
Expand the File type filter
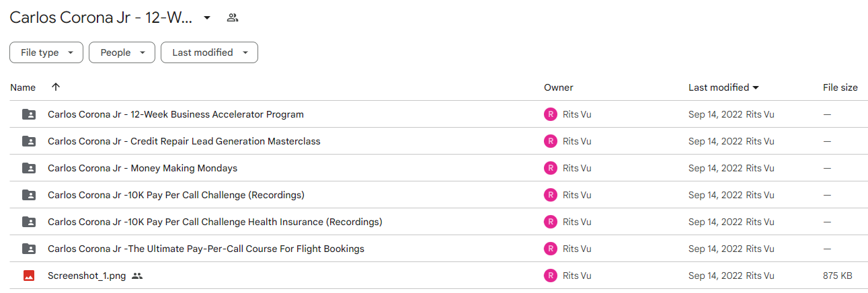pyautogui.click(x=46, y=52)
